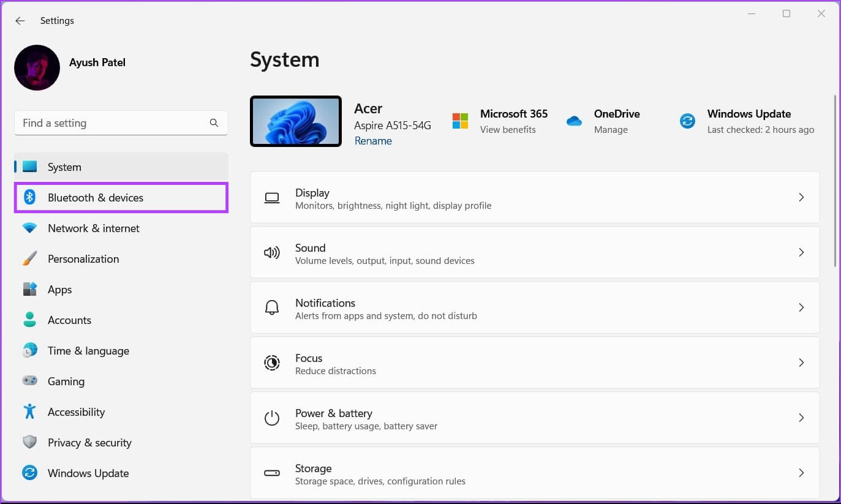
Task: Click the OneDrive cloud icon
Action: click(574, 121)
